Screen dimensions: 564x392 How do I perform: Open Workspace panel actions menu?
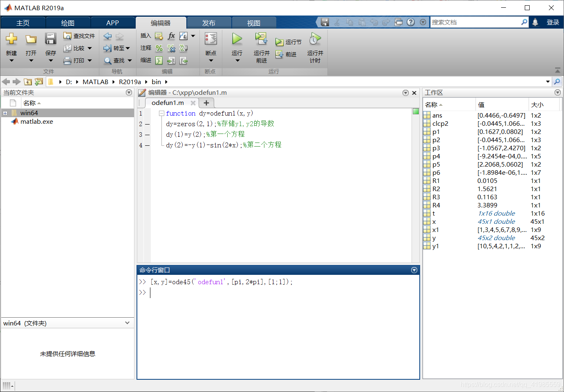tap(557, 93)
